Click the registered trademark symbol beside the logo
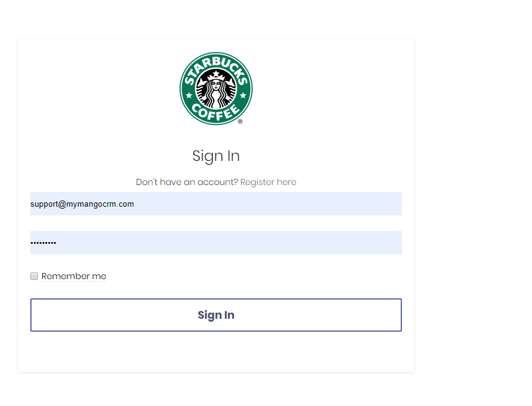532x406 pixels. pos(240,122)
